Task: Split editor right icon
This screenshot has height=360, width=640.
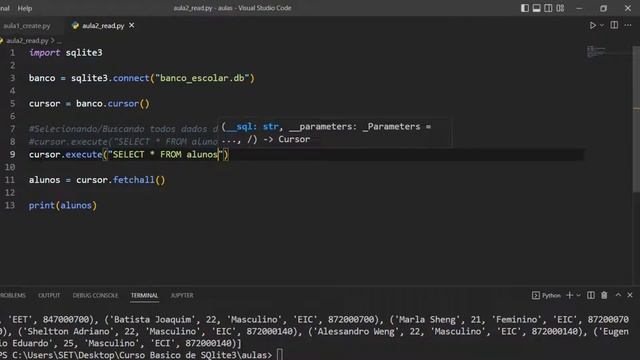Action: click(x=614, y=25)
